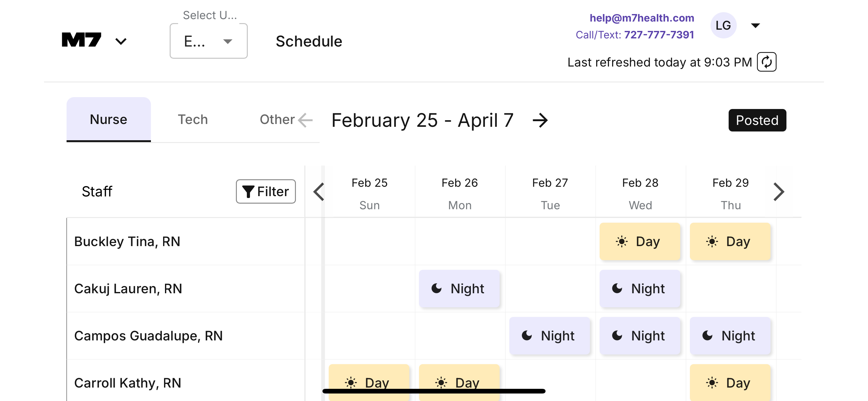868x401 pixels.
Task: Click the 727-777-7391 phone link
Action: coord(659,35)
